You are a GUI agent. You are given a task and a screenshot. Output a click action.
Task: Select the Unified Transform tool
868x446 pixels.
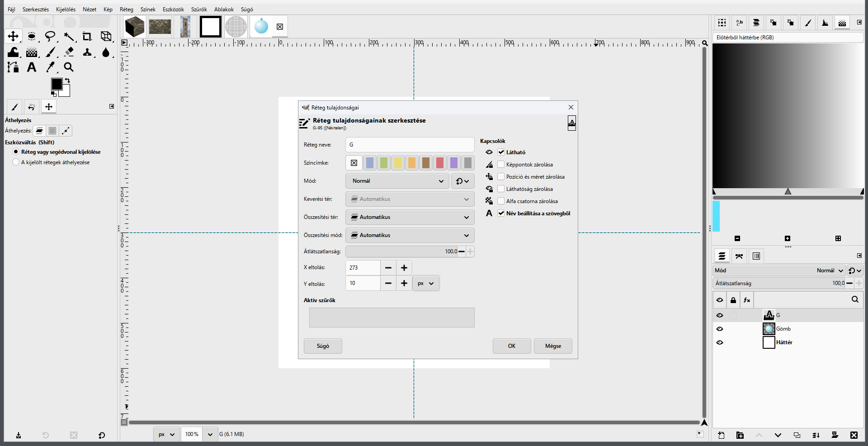click(106, 36)
